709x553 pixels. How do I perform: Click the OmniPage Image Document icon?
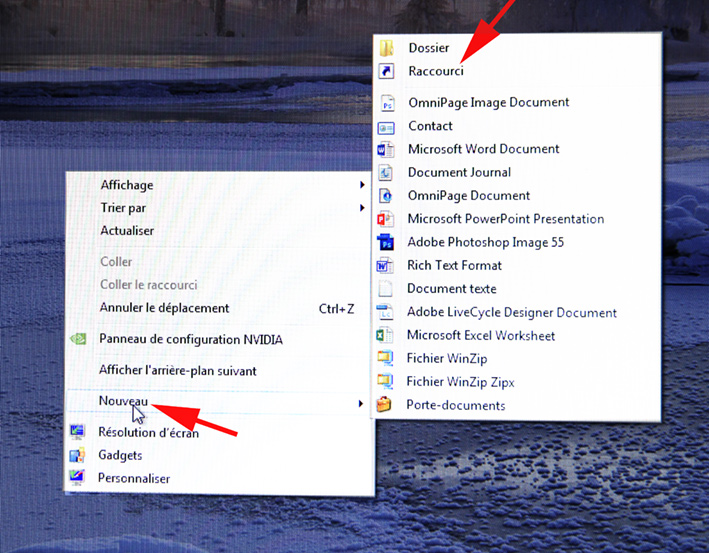pos(387,103)
